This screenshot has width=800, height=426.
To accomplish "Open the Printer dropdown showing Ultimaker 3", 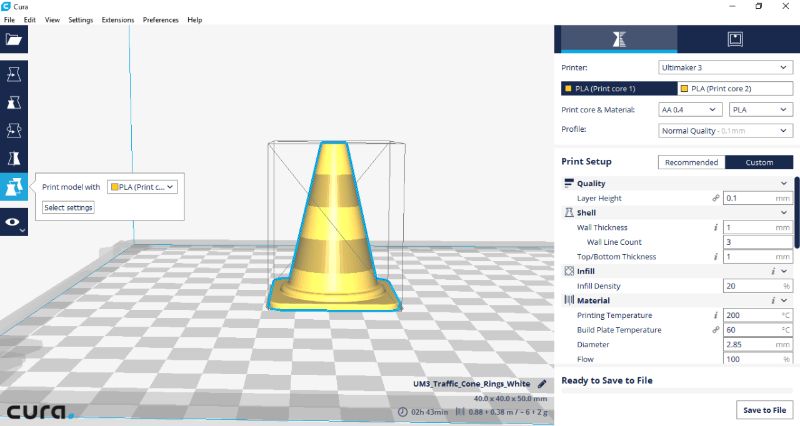I will (x=726, y=67).
